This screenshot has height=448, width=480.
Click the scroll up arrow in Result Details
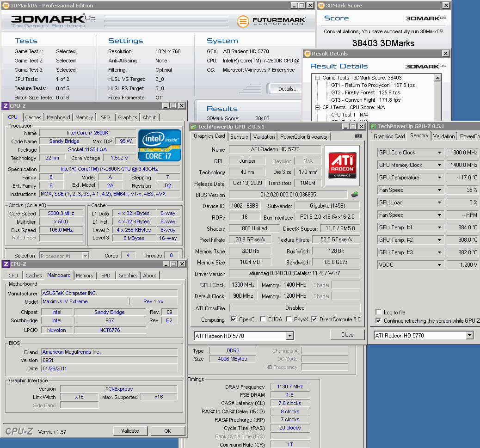pyautogui.click(x=438, y=78)
